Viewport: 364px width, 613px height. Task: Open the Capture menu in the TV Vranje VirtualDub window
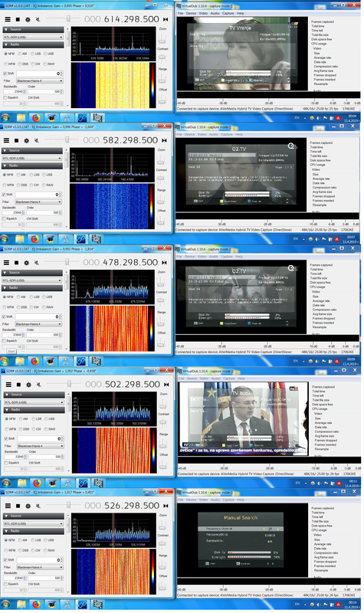point(228,13)
